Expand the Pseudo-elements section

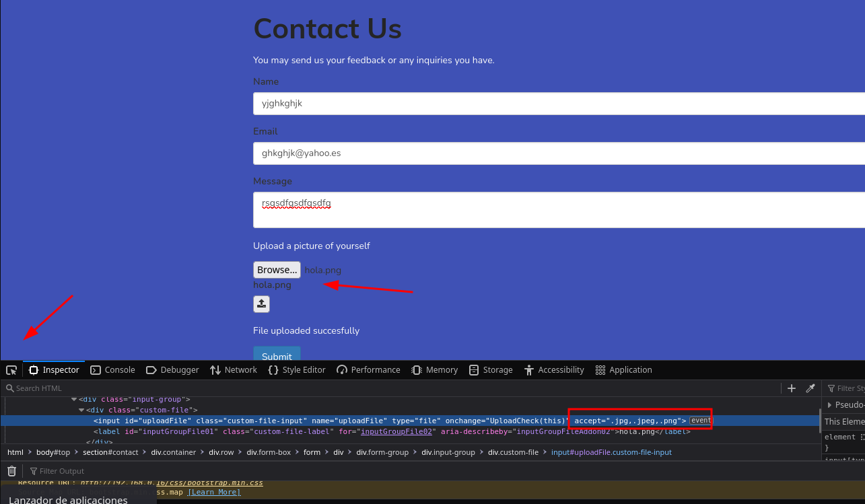[829, 405]
